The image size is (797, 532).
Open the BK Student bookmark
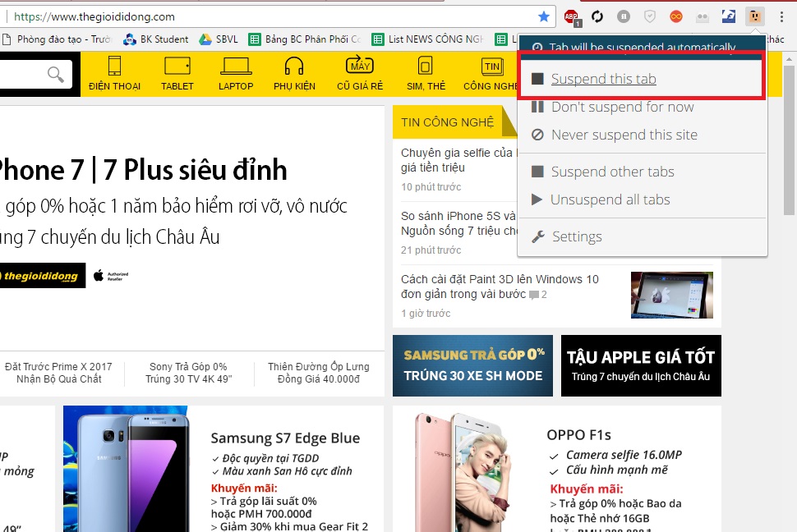[x=156, y=39]
